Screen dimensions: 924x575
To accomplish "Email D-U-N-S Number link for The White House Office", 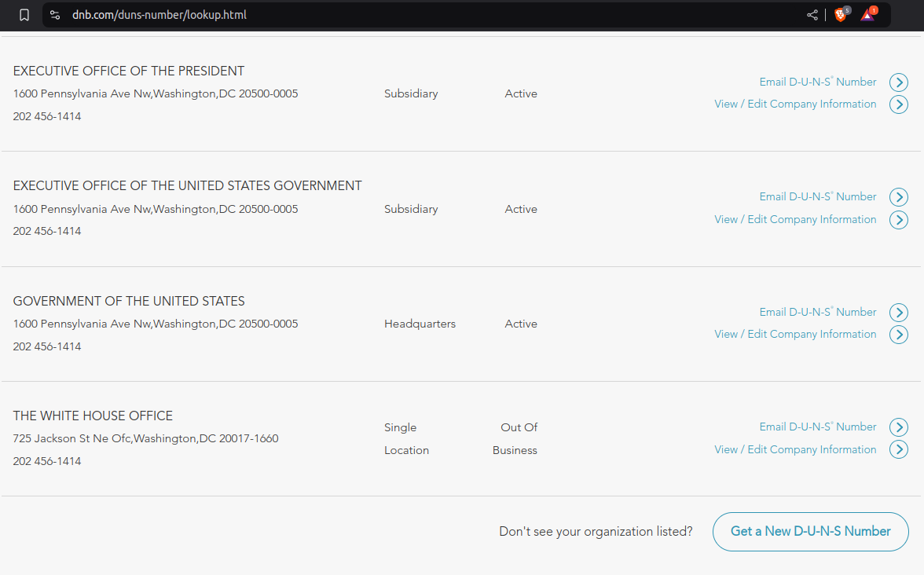I will 817,427.
